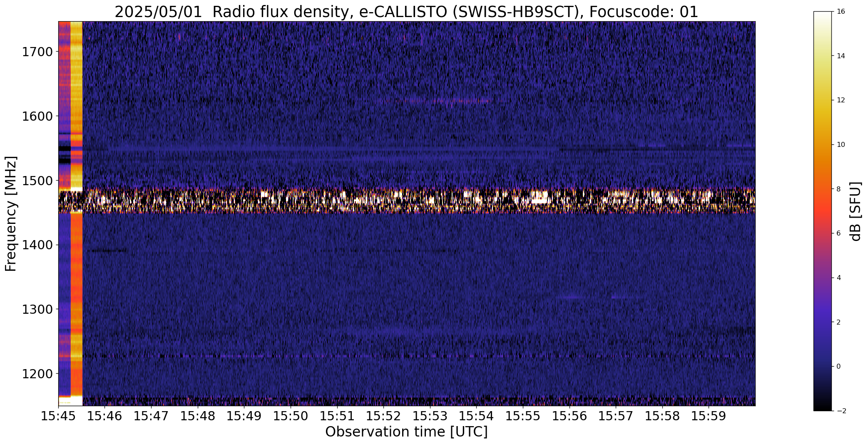Click the 15:59 time tick label
The height and width of the screenshot is (444, 868).
(709, 416)
